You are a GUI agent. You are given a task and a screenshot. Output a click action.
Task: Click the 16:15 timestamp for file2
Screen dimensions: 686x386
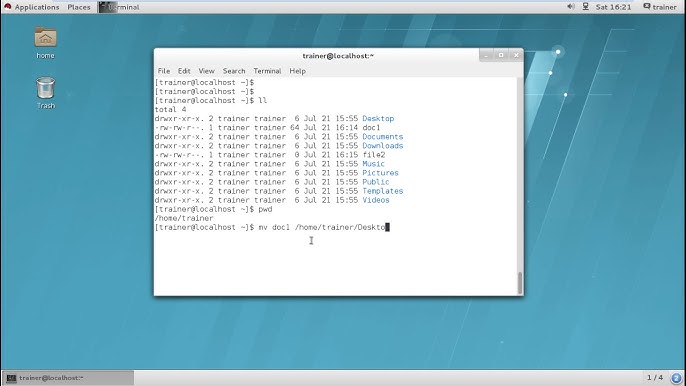(x=346, y=155)
